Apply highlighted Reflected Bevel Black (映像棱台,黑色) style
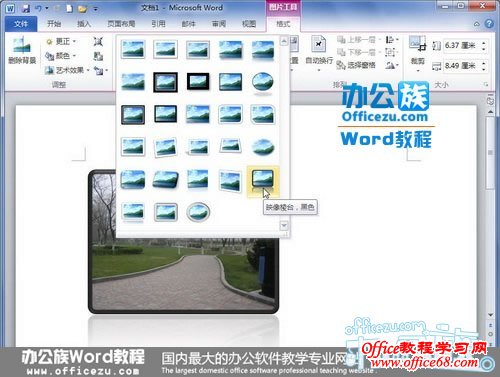The height and width of the screenshot is (377, 500). (x=263, y=181)
